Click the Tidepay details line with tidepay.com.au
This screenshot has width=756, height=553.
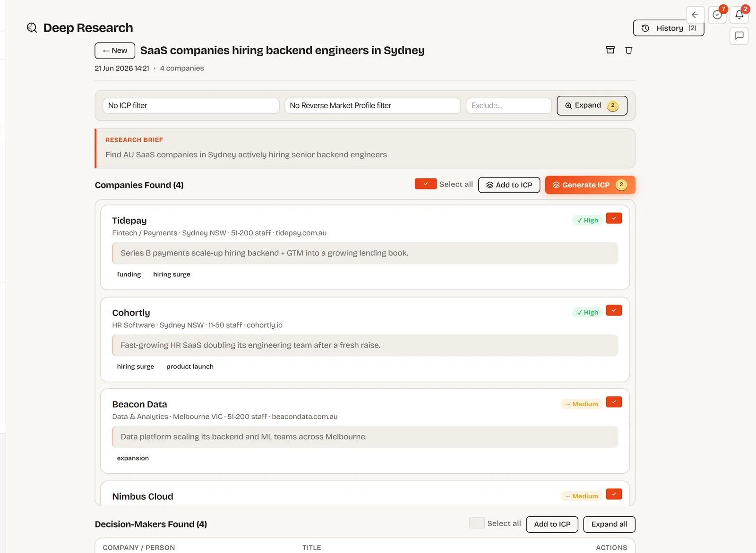[219, 233]
